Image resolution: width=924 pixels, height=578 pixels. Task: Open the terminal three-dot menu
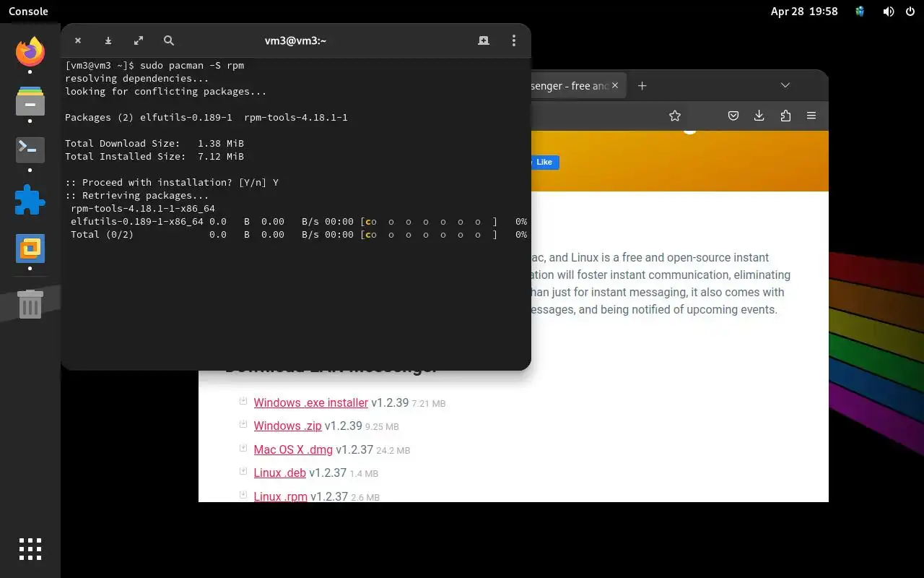coord(514,40)
